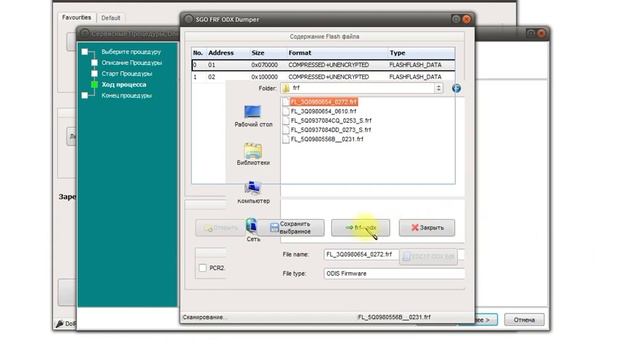
Task: Click the Конец процедуры step label
Action: coord(127,96)
